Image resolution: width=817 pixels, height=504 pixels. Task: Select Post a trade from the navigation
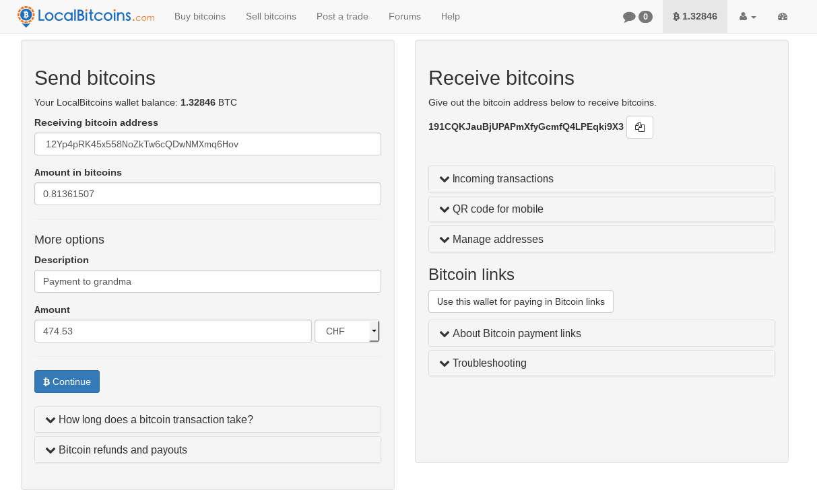tap(342, 16)
